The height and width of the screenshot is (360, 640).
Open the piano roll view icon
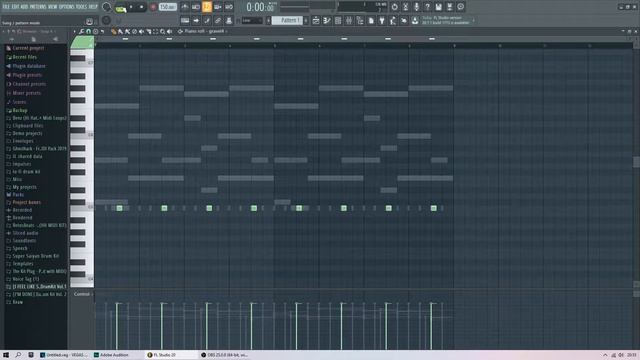click(x=327, y=20)
